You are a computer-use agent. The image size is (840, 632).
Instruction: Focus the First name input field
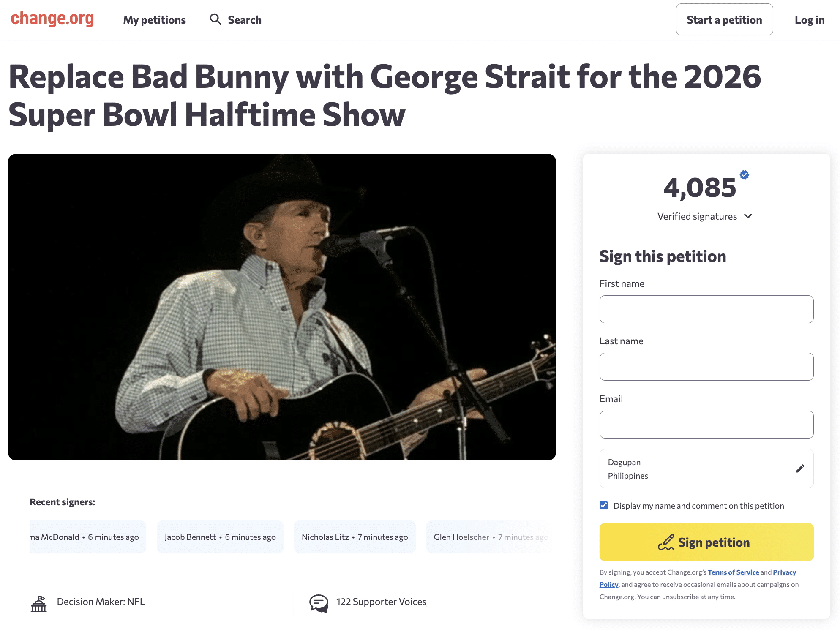point(706,309)
